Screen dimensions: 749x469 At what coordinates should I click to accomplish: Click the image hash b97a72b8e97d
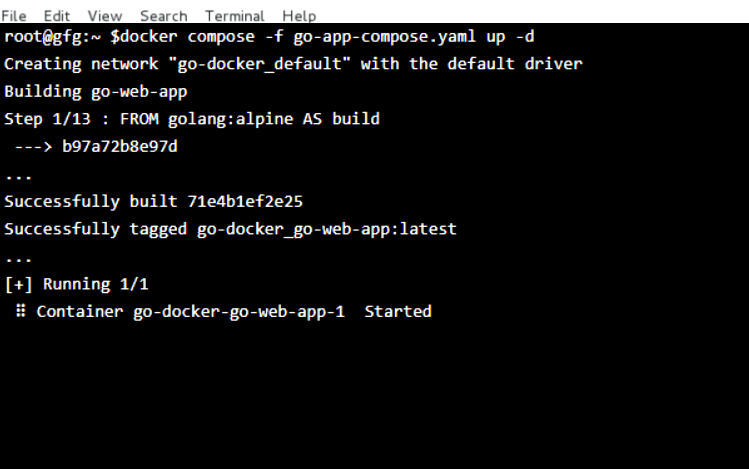point(120,147)
